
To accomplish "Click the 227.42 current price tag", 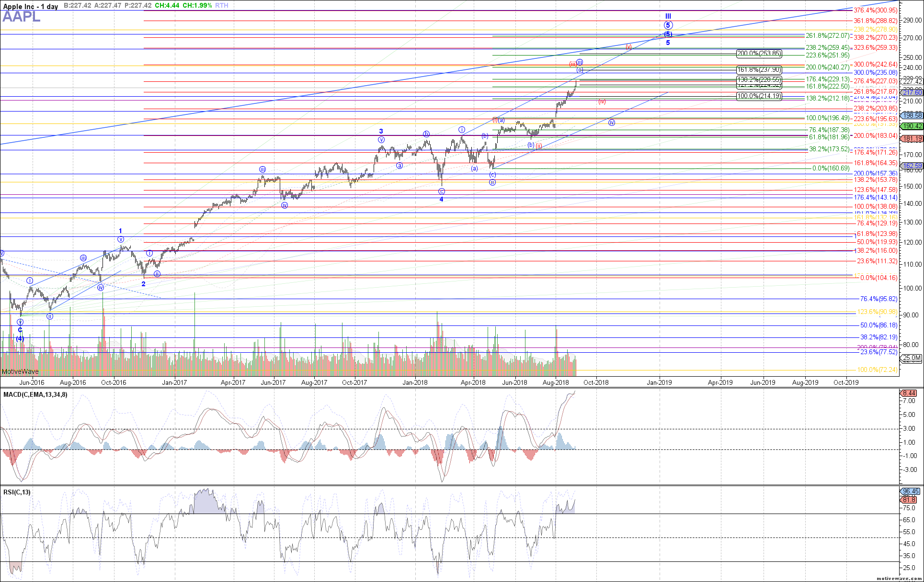I will (x=912, y=82).
